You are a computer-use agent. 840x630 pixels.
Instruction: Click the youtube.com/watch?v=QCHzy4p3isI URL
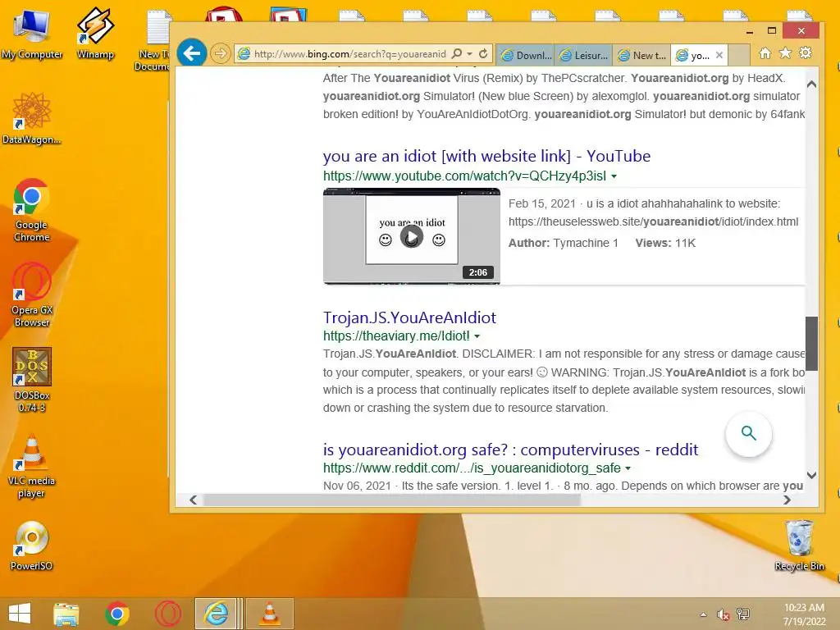[464, 176]
